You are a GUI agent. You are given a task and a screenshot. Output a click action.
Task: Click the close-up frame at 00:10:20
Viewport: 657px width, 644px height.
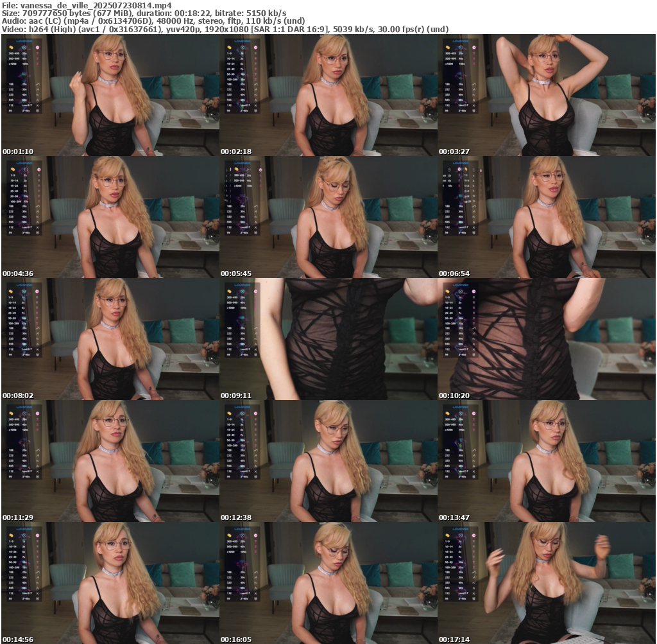(x=546, y=339)
